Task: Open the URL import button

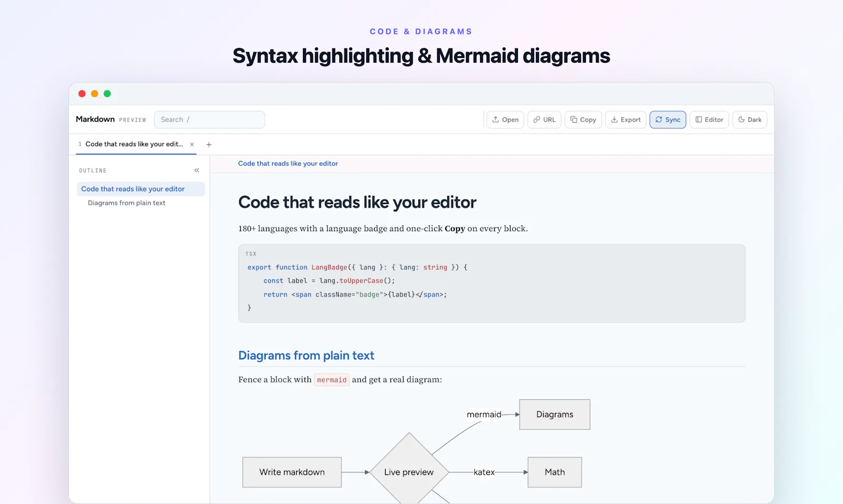Action: pos(544,120)
